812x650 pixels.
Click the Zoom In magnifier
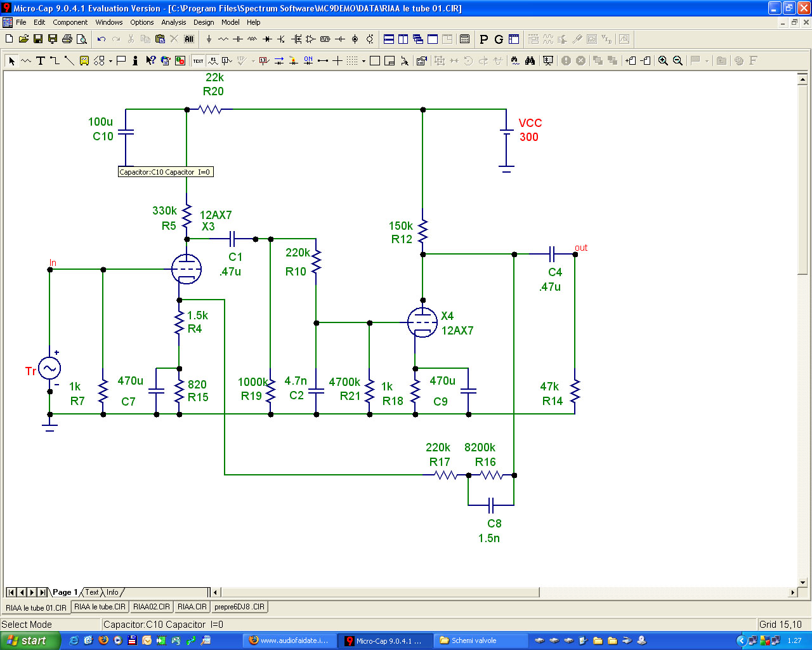[663, 61]
